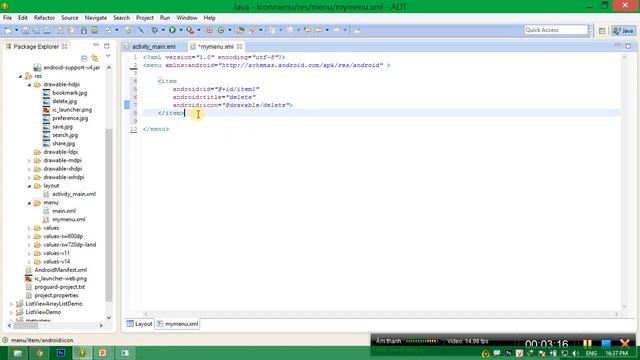This screenshot has width=640, height=360.
Task: Open PowerPoint from the taskbar
Action: pos(103,353)
